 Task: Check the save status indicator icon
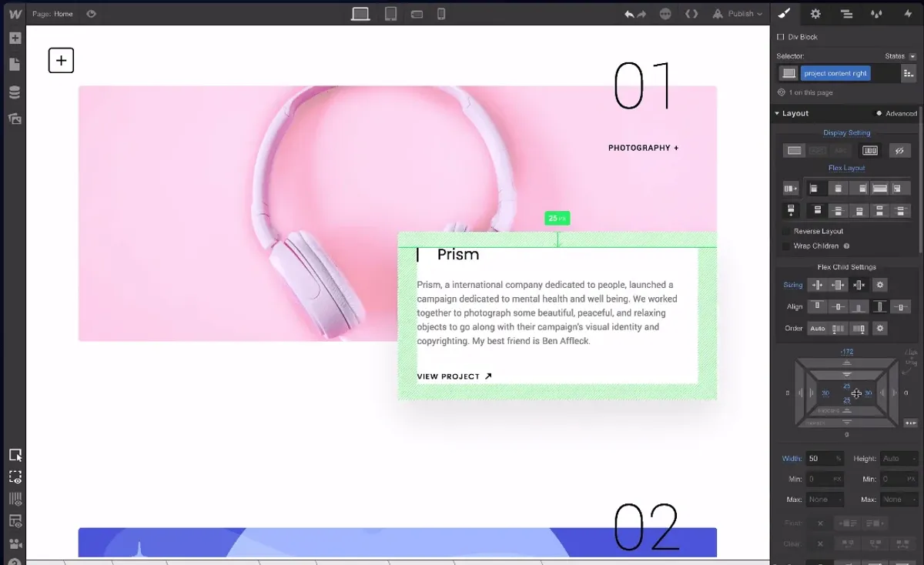tap(665, 14)
